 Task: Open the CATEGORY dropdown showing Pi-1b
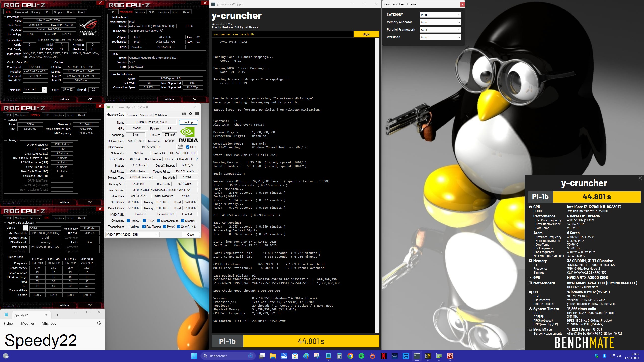click(x=440, y=15)
